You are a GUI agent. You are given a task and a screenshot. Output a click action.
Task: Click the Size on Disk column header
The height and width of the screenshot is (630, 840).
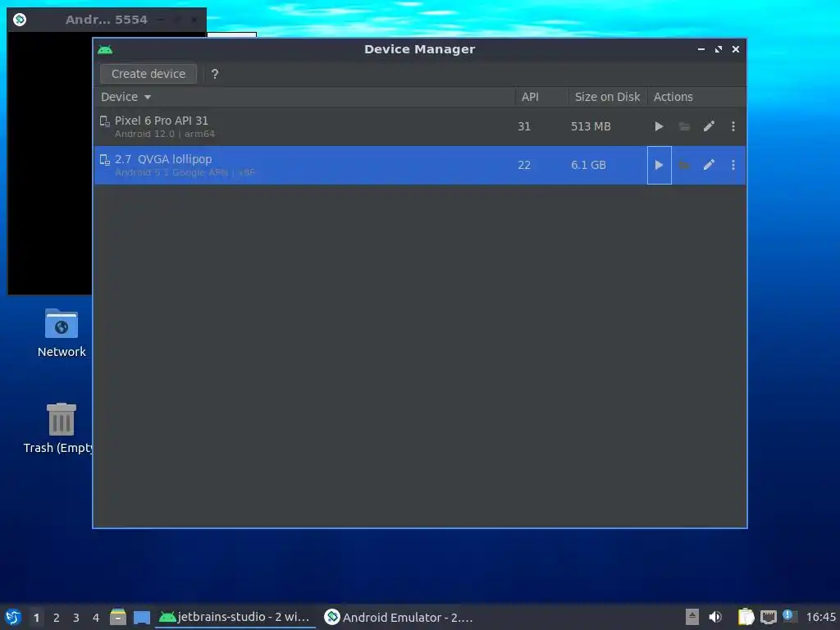608,97
